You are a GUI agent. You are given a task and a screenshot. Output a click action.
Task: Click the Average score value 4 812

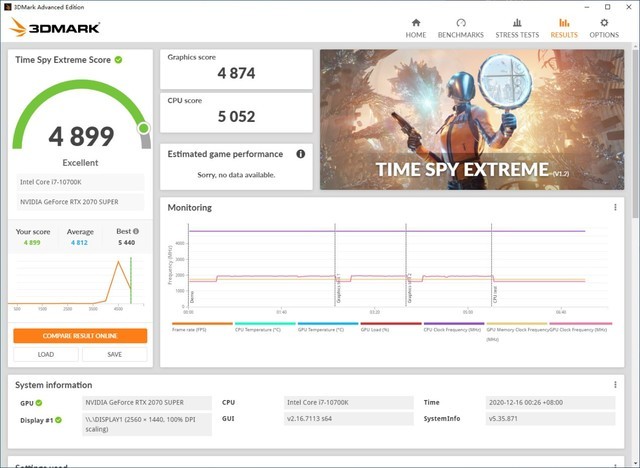click(79, 242)
